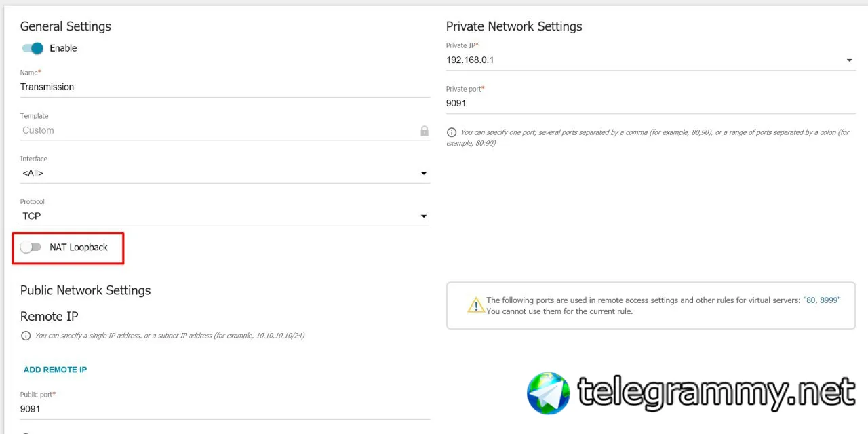Expand the Private IP dropdown arrow
Image resolution: width=868 pixels, height=434 pixels.
849,60
